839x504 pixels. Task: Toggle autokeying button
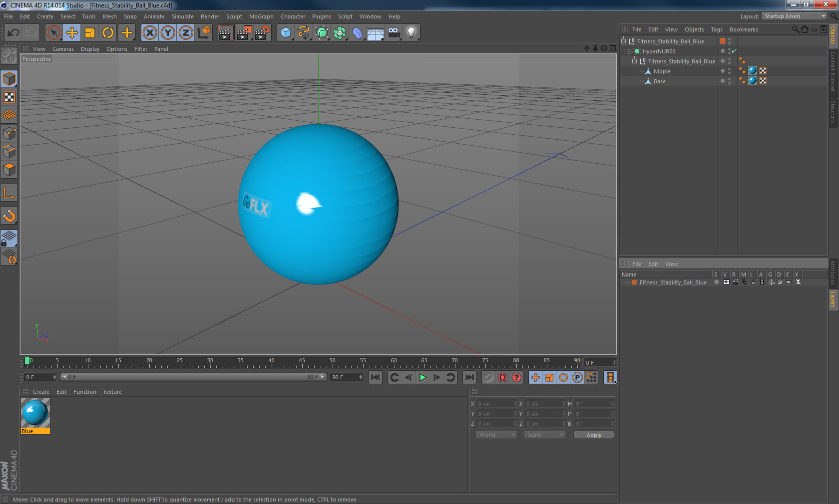tap(502, 378)
